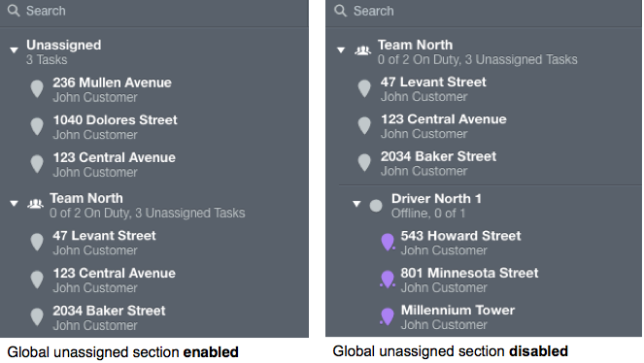The width and height of the screenshot is (644, 363).
Task: Collapse the Unassigned section
Action: click(14, 50)
